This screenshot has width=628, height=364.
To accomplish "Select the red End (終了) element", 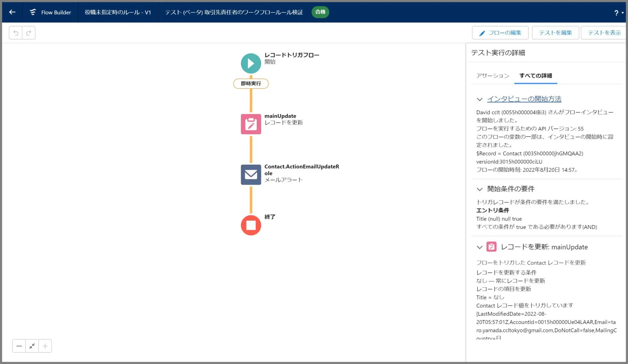I will [251, 225].
